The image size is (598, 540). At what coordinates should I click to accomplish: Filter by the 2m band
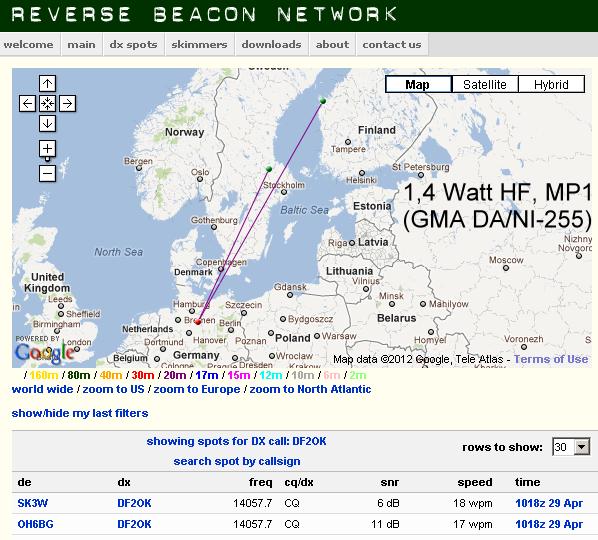(x=357, y=375)
